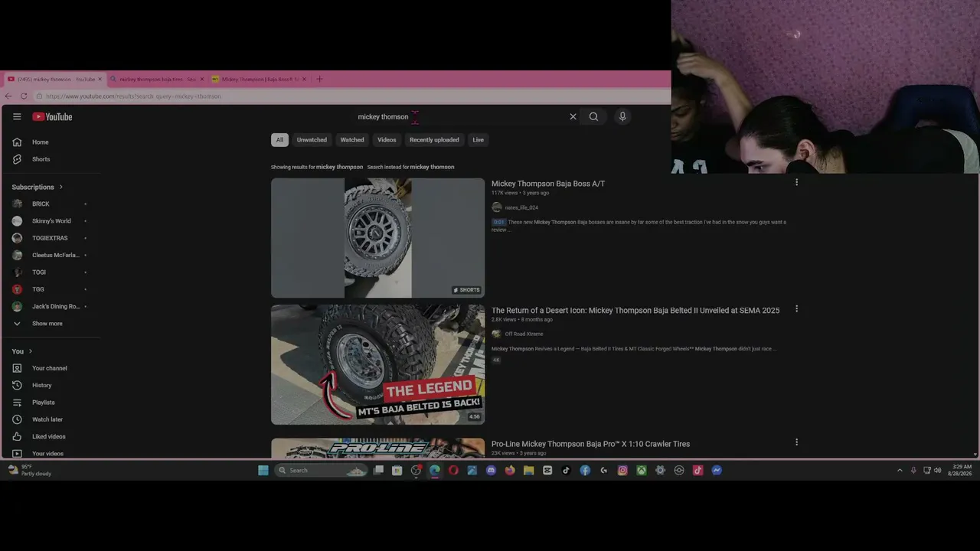Open The Return of a Desert Icon title
This screenshot has height=551, width=980.
point(635,311)
